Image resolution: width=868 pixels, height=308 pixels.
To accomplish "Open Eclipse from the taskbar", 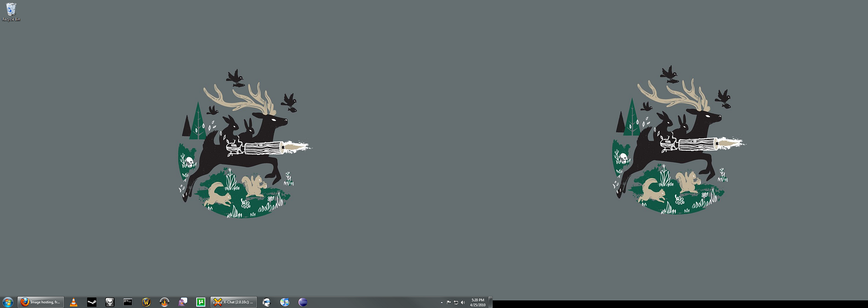I will (303, 302).
